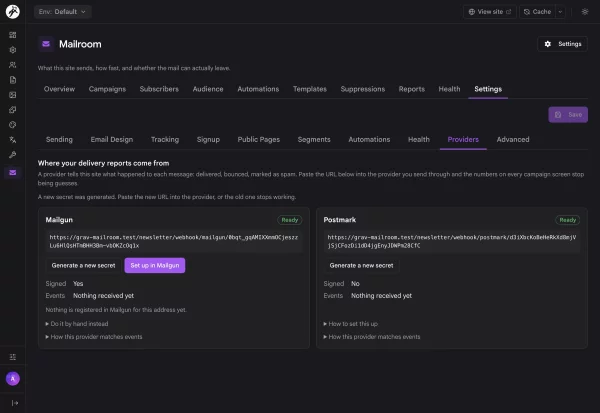This screenshot has height=413, width=600.
Task: Open the top-row Health tab
Action: (449, 89)
